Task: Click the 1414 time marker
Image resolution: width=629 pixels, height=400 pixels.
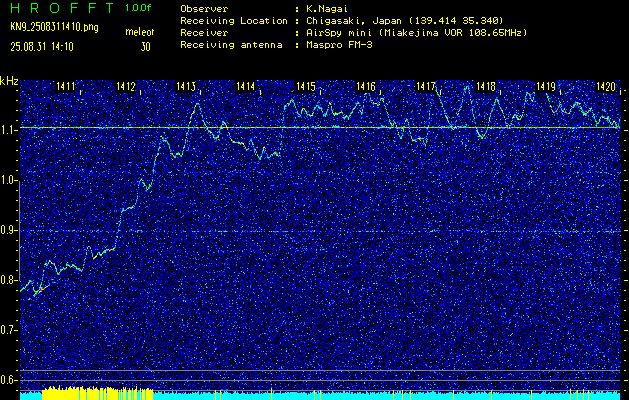Action: pos(246,86)
